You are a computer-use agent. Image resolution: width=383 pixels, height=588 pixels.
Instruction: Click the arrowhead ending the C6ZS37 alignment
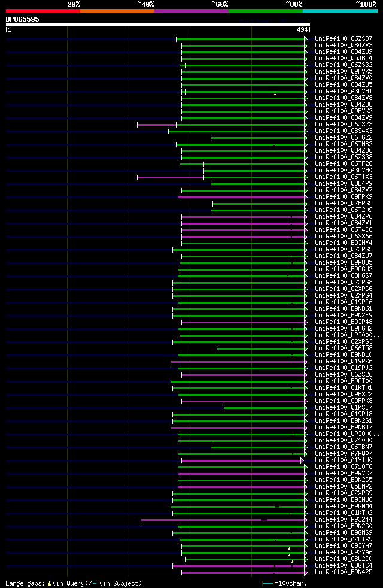pos(306,39)
